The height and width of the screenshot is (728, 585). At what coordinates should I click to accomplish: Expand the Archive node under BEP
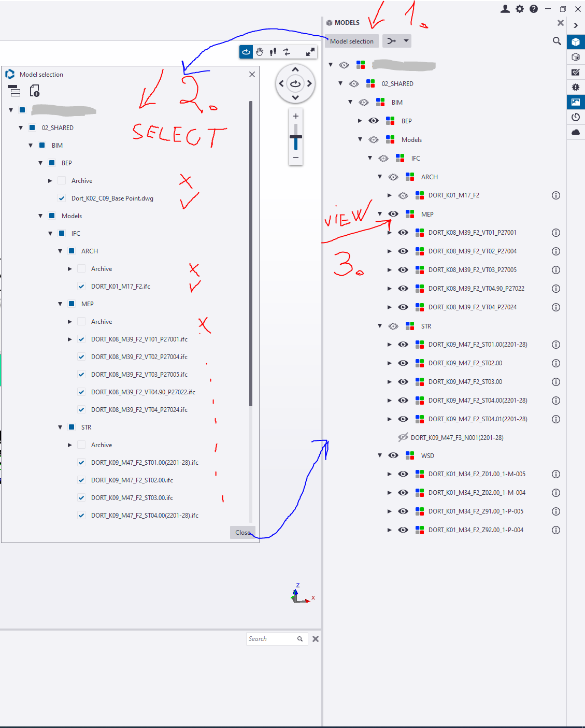click(50, 180)
